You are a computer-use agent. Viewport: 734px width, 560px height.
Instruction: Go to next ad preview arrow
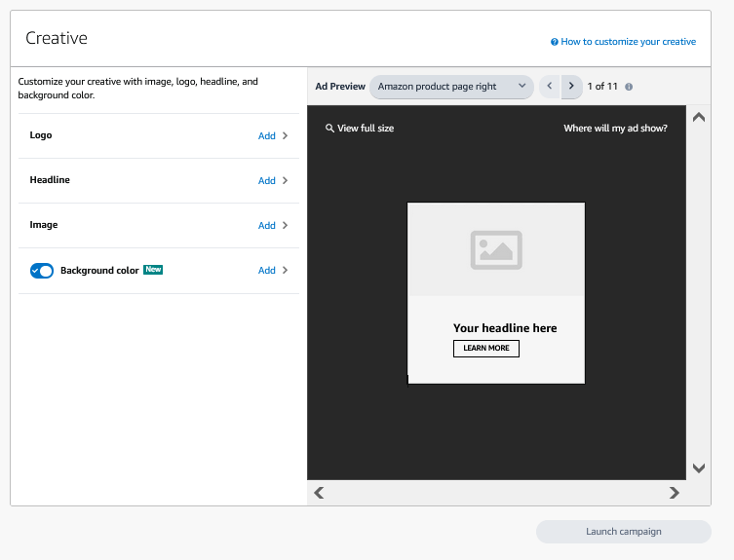click(572, 87)
